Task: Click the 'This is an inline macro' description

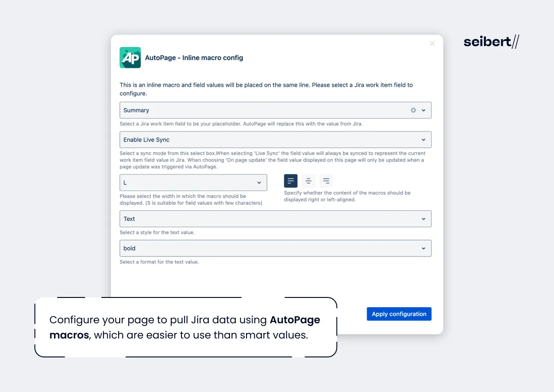Action: click(266, 89)
